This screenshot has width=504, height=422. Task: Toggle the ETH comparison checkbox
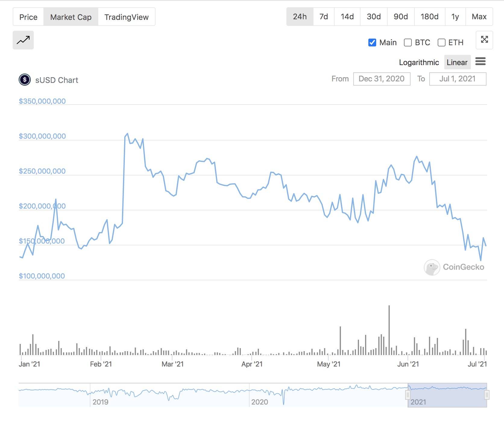(x=442, y=43)
